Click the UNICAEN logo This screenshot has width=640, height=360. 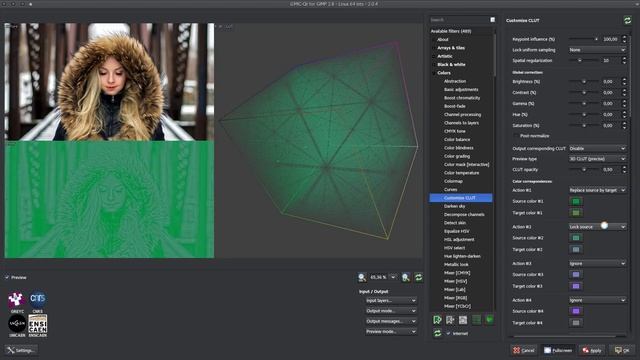(17, 323)
